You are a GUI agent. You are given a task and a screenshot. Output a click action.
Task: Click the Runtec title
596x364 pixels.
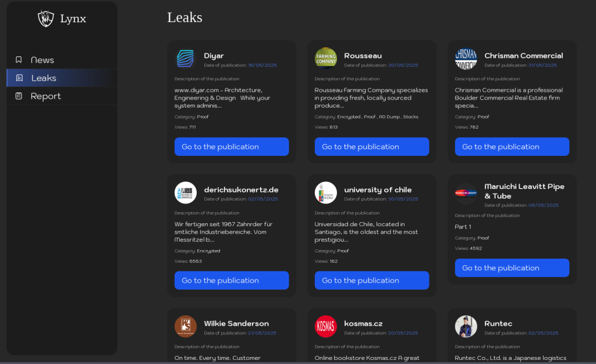tap(498, 323)
